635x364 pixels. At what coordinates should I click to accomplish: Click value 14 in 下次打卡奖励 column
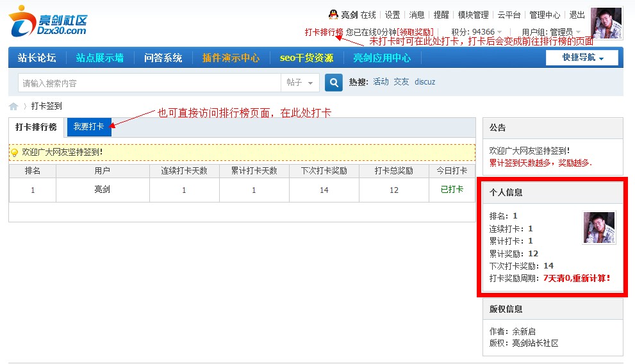point(324,190)
